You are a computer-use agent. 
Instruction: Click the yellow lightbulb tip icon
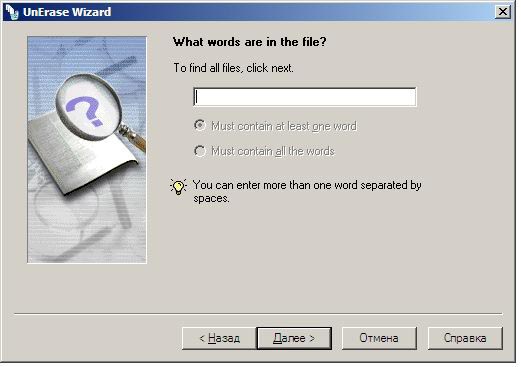coord(178,187)
